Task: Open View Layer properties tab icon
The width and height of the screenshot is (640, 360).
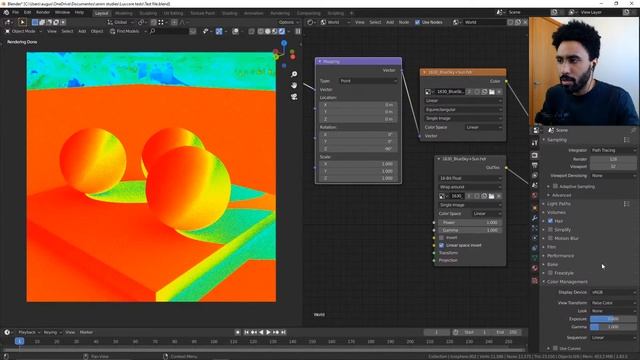Action: 535,175
